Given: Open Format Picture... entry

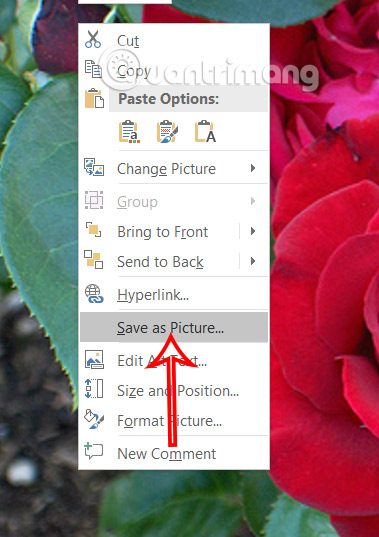Looking at the screenshot, I should pyautogui.click(x=174, y=421).
